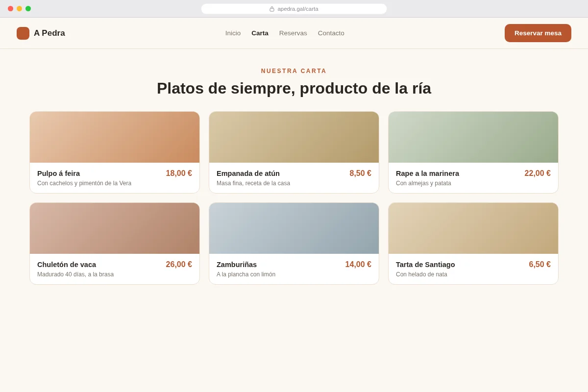Click the apedra.gal/carta address bar
588x392 pixels.
point(294,9)
